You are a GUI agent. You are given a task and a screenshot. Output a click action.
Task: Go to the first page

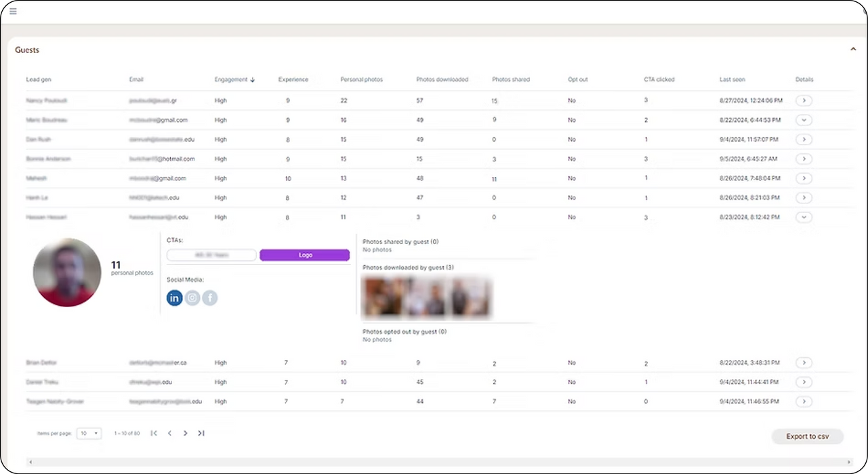point(154,433)
